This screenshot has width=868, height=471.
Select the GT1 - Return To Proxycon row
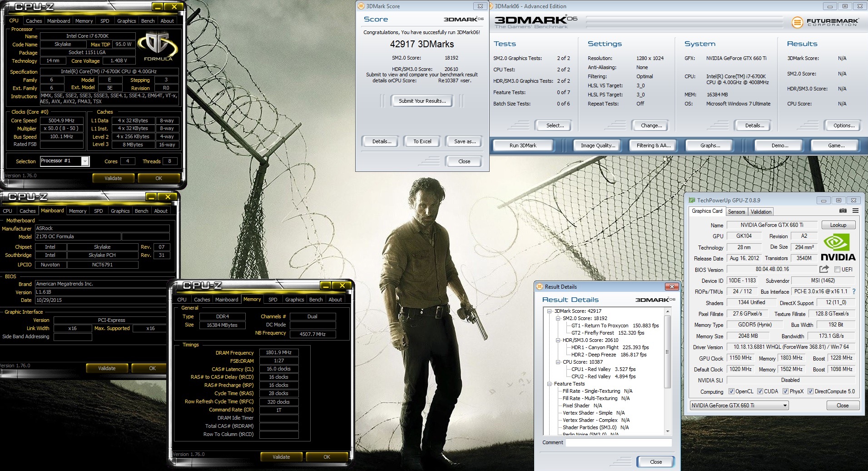[615, 326]
